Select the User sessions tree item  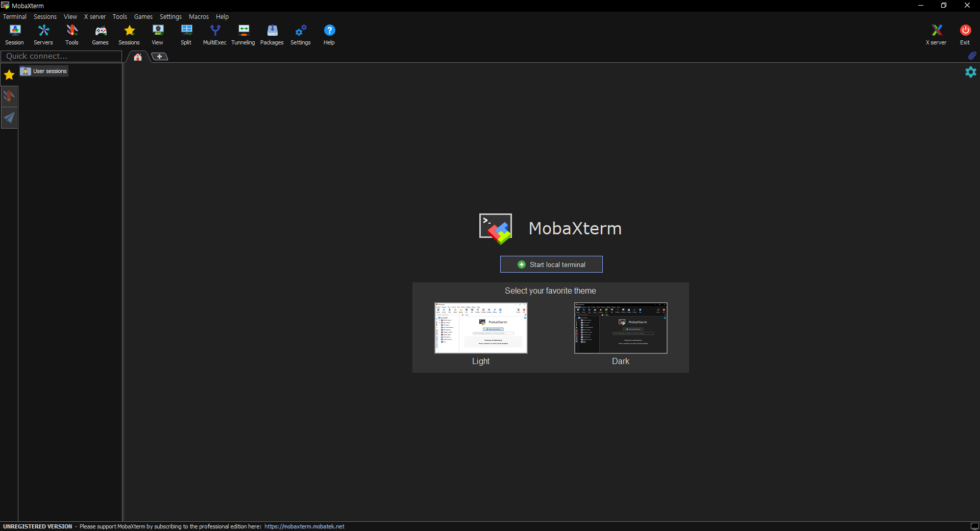(x=44, y=71)
